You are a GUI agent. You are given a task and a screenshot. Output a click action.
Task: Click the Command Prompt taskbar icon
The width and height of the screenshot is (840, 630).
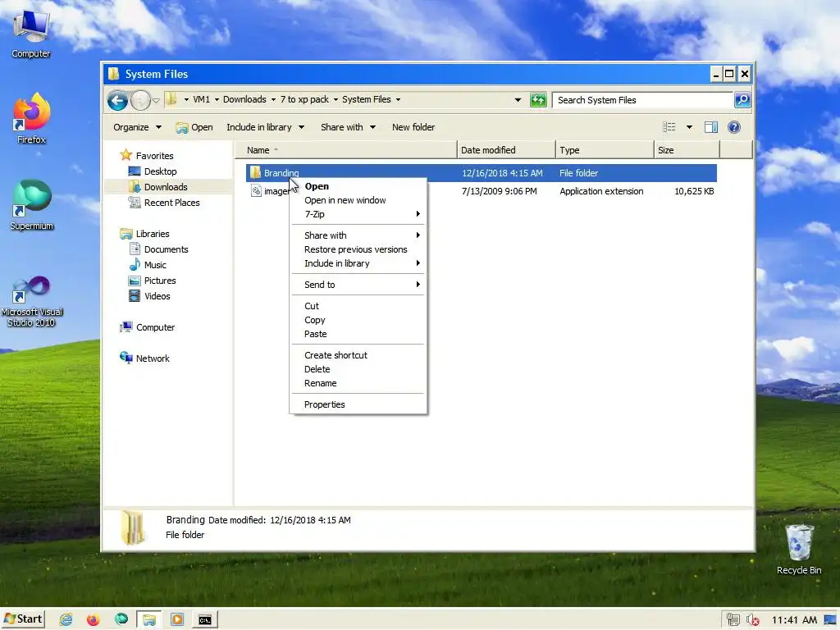pyautogui.click(x=204, y=620)
